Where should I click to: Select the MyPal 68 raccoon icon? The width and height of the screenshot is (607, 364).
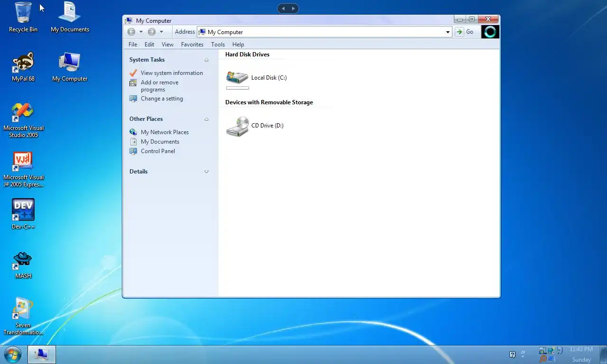click(23, 67)
